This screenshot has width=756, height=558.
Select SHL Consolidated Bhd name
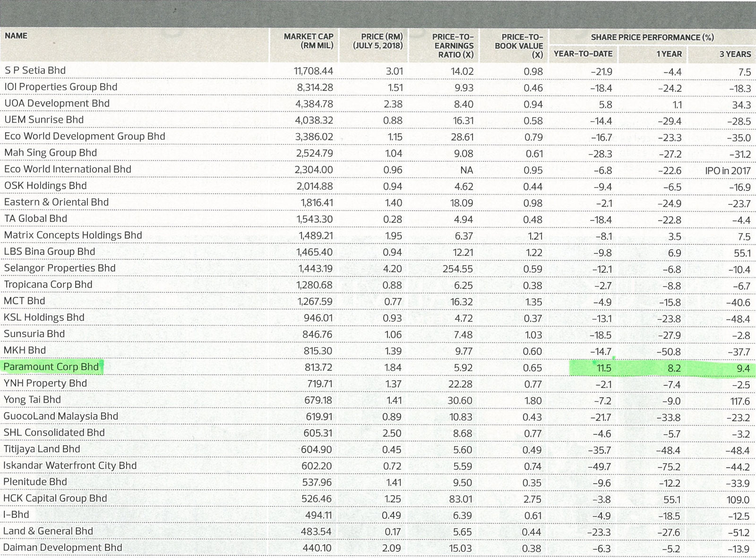click(54, 433)
